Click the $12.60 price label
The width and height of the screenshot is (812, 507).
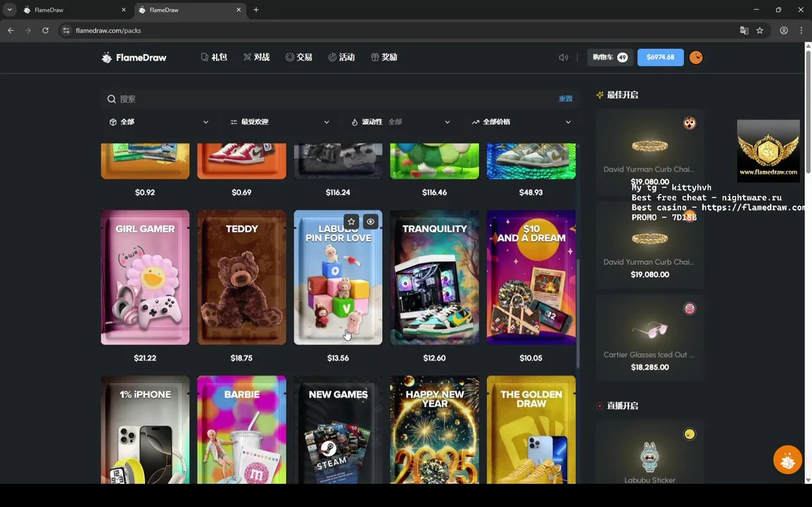tap(434, 358)
